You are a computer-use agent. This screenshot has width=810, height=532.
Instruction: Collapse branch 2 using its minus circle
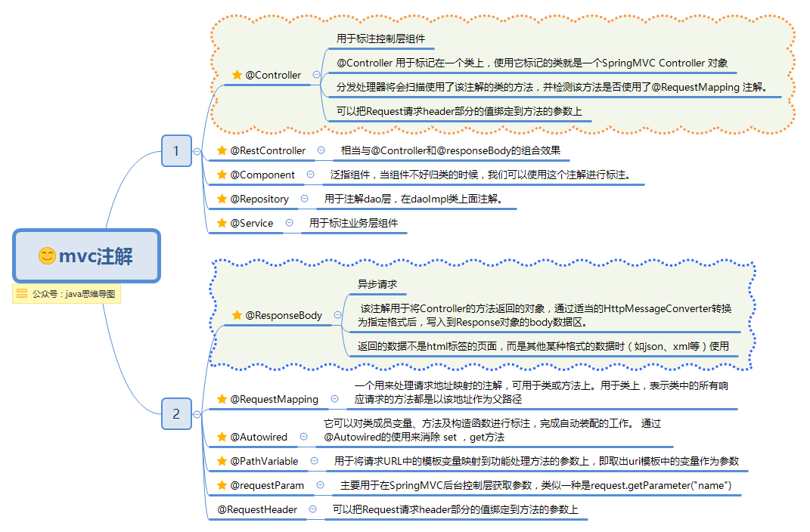[x=196, y=414]
